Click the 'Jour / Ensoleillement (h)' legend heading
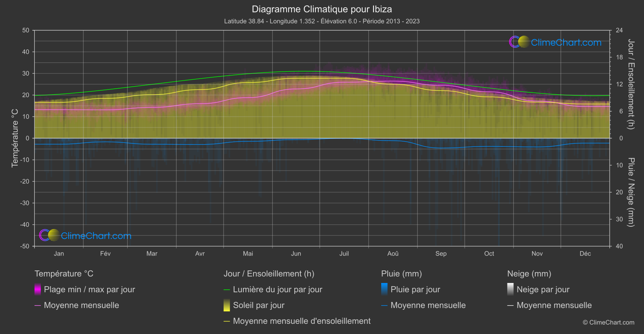644x334 pixels. (269, 274)
